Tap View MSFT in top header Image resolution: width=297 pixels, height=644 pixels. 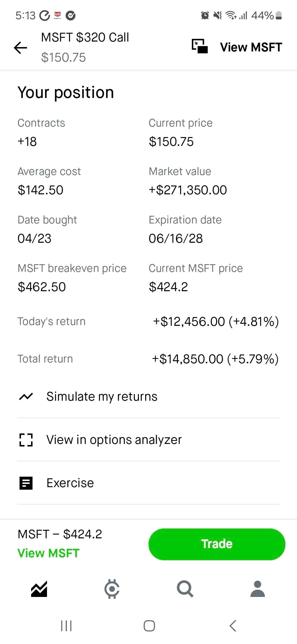pos(251,47)
